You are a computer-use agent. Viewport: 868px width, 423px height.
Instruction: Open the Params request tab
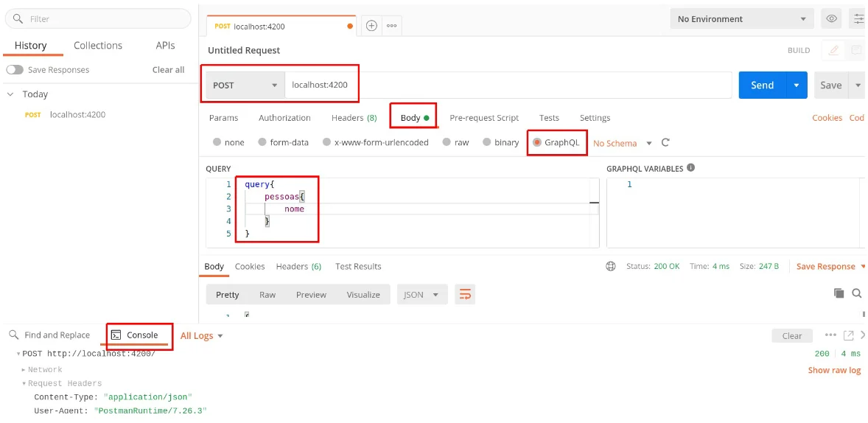pyautogui.click(x=224, y=117)
